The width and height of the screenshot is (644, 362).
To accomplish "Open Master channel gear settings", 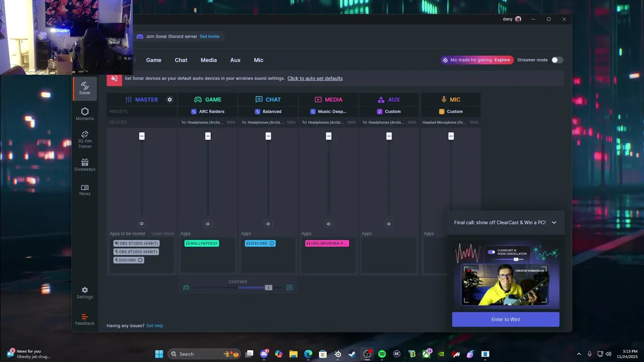I will coord(170,100).
